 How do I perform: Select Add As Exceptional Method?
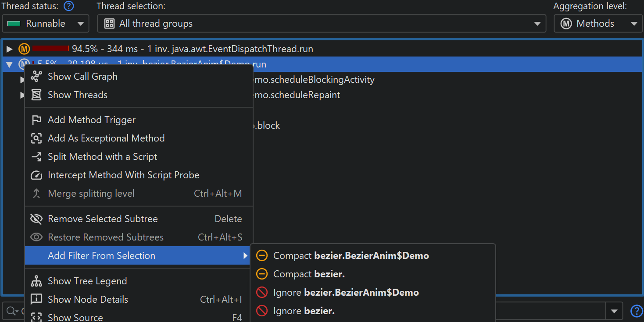point(106,138)
